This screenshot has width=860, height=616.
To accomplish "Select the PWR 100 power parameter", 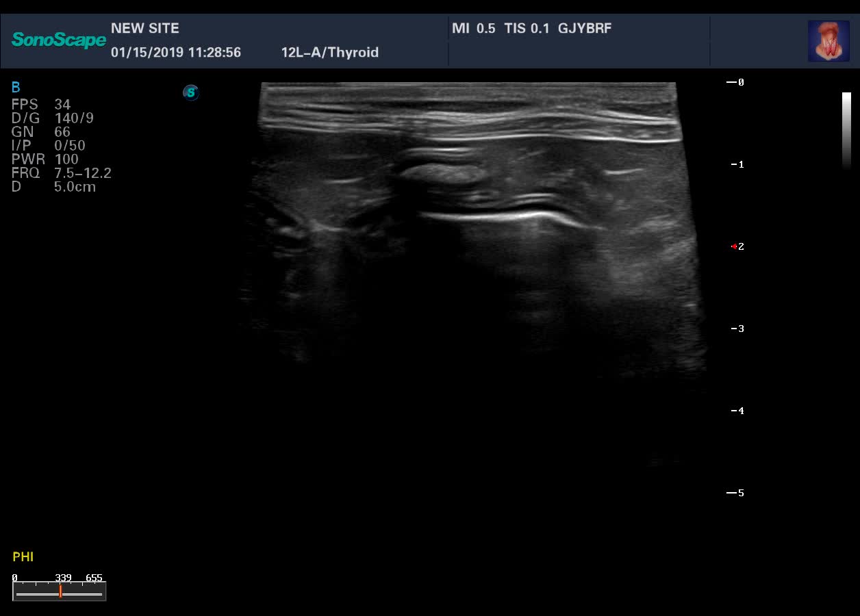I will (x=45, y=159).
